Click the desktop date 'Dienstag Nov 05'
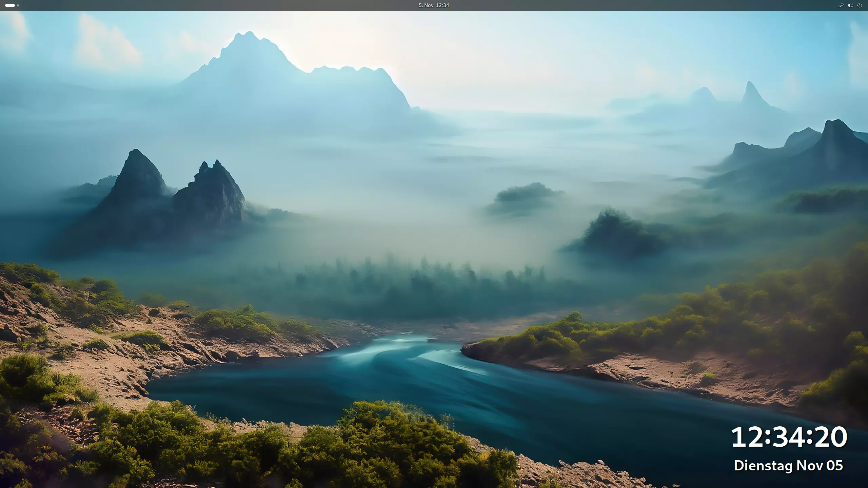 pyautogui.click(x=788, y=466)
